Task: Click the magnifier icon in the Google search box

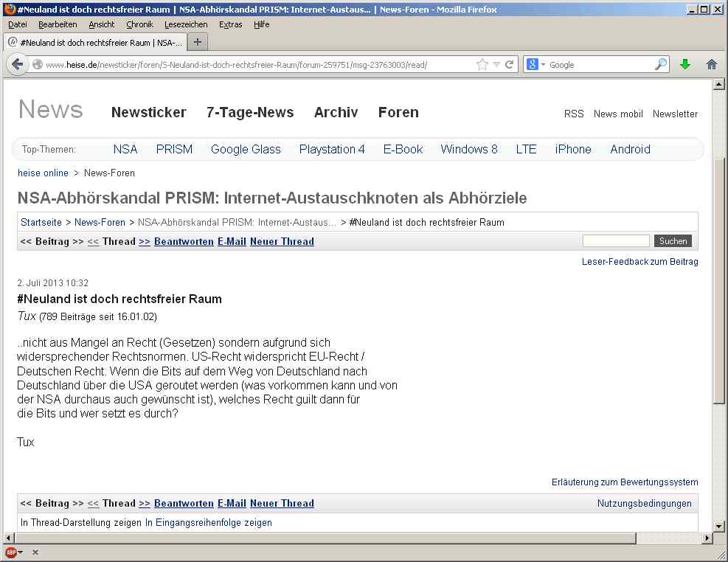Action: (x=660, y=65)
